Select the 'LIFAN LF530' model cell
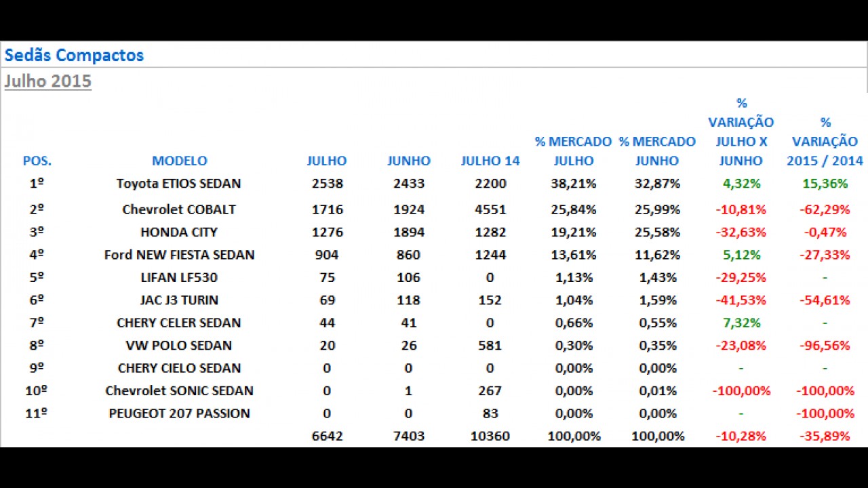Viewport: 868px width, 488px height. pos(179,278)
